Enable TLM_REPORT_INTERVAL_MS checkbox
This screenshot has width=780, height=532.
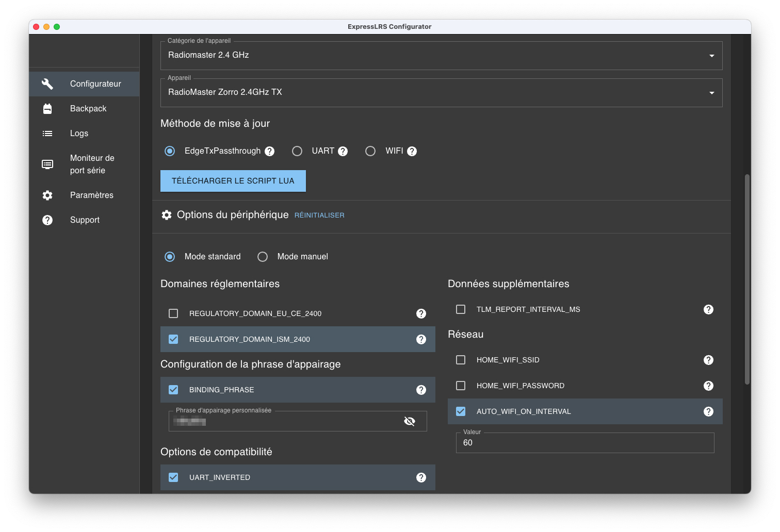click(x=461, y=309)
